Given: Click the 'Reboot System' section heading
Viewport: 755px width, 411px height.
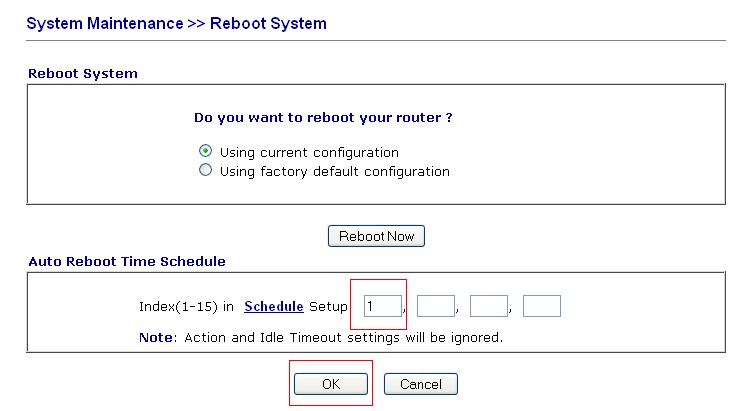Looking at the screenshot, I should click(x=83, y=74).
